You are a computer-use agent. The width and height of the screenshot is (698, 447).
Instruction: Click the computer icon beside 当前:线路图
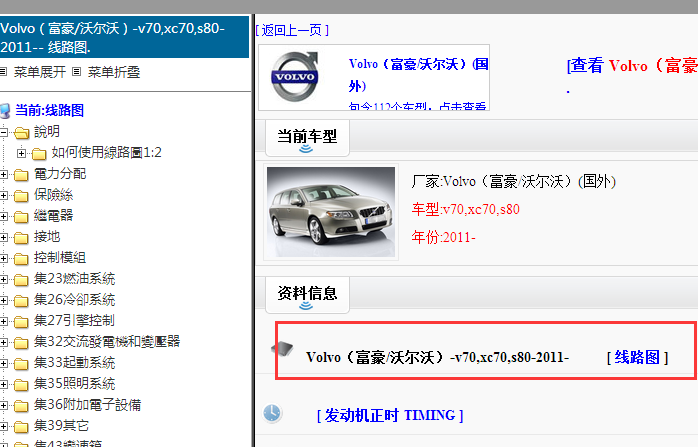point(5,111)
